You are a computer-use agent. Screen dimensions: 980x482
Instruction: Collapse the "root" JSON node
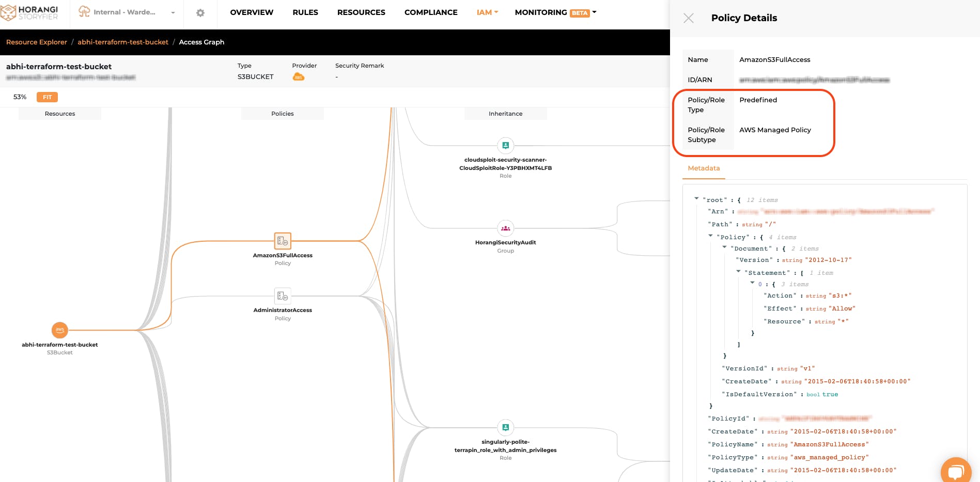tap(696, 199)
